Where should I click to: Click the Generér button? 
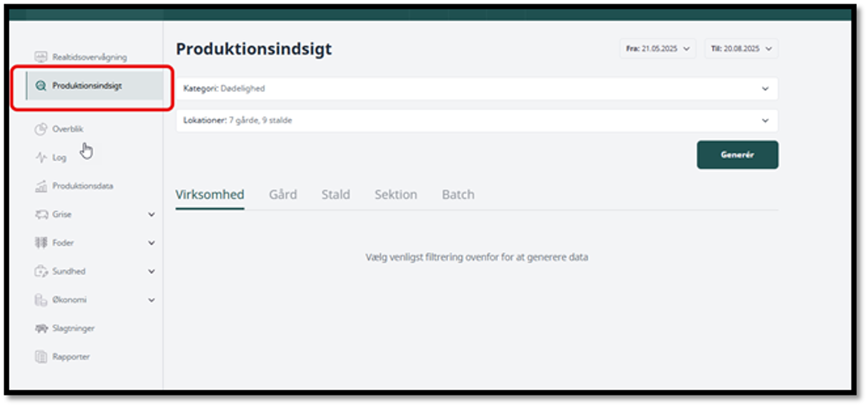click(x=737, y=155)
